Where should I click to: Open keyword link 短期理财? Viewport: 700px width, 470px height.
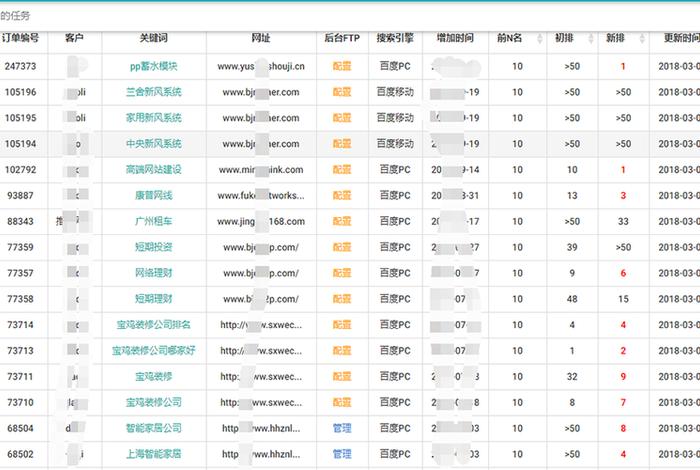(154, 299)
